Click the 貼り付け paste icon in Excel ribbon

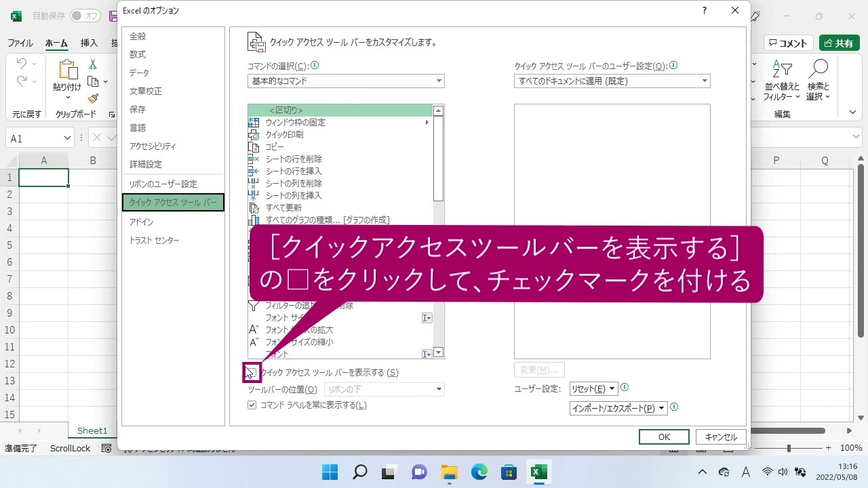coord(67,70)
